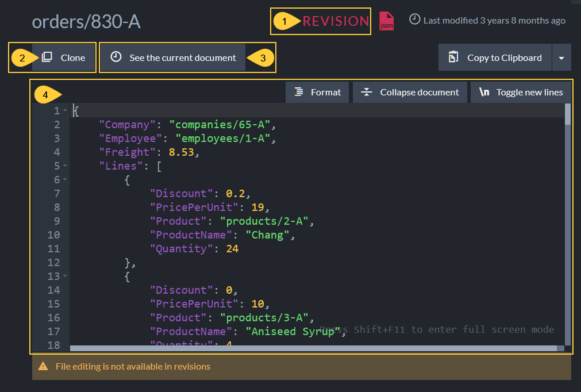
Task: Click the clock icon beside Last modified
Action: [x=414, y=20]
